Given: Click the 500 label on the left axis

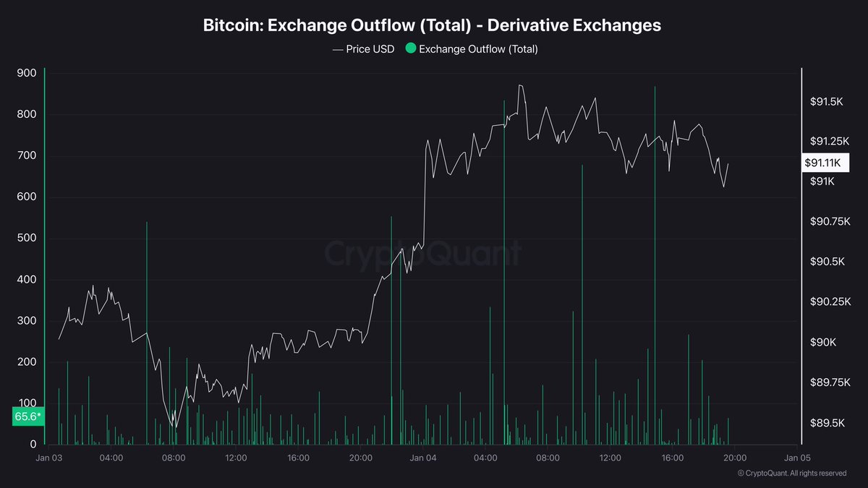Looking at the screenshot, I should click(27, 239).
